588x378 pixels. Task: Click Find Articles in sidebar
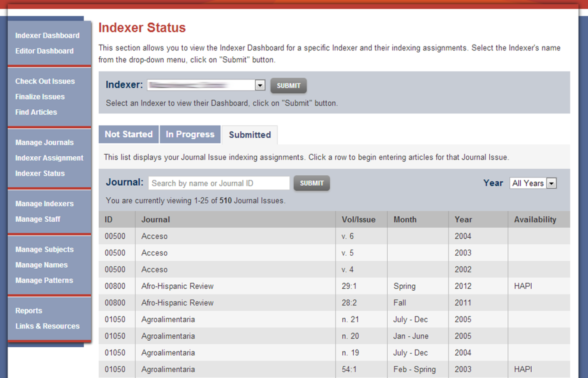(x=36, y=112)
